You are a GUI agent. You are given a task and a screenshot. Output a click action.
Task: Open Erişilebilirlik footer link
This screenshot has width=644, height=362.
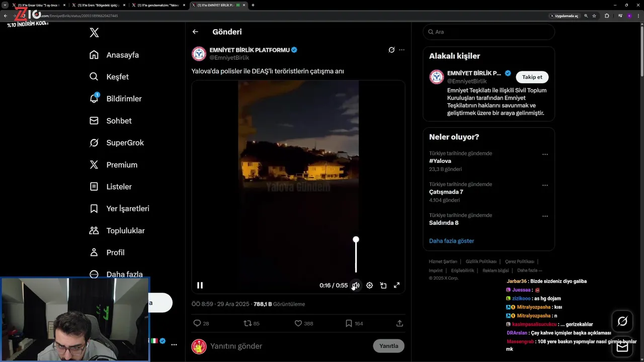pyautogui.click(x=462, y=270)
